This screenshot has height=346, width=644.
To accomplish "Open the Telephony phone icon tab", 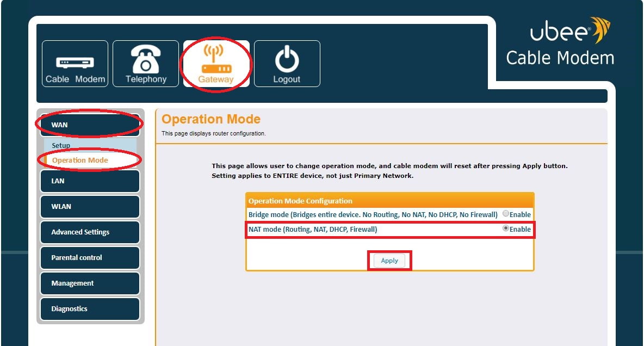I will [x=146, y=64].
